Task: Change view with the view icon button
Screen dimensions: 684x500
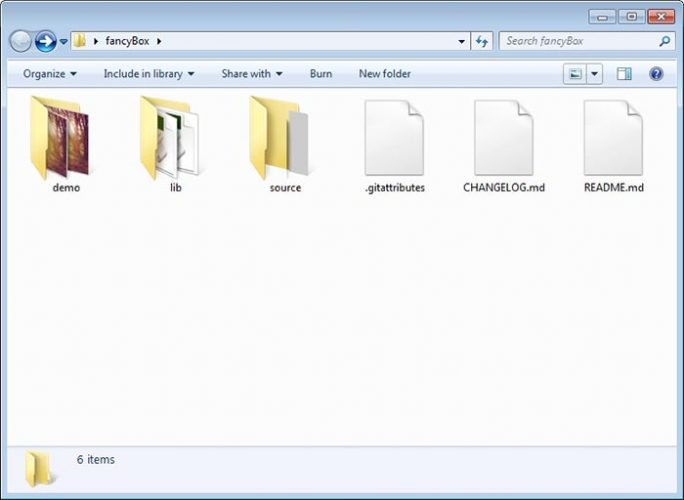Action: click(x=574, y=74)
